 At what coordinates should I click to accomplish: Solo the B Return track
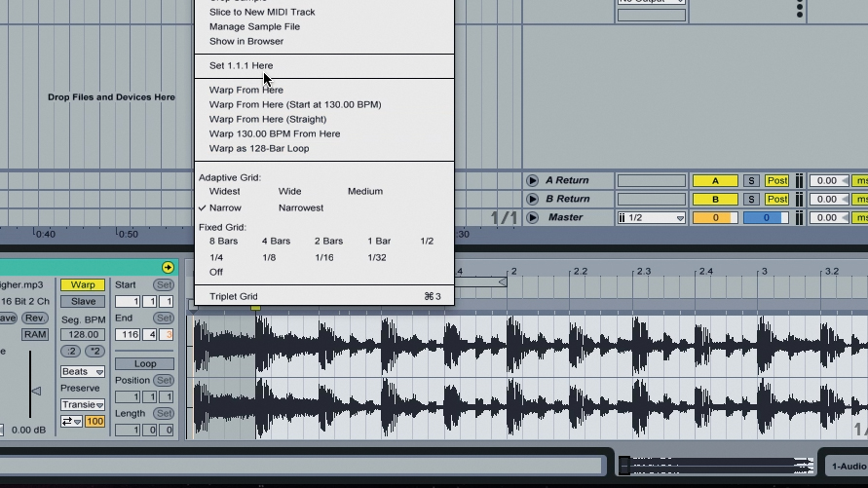tap(751, 199)
